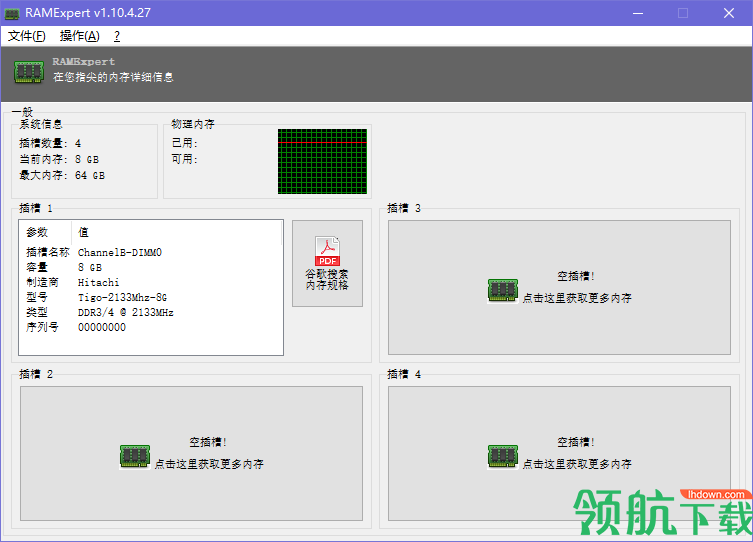
Task: Click the 可用: label
Action: (185, 159)
